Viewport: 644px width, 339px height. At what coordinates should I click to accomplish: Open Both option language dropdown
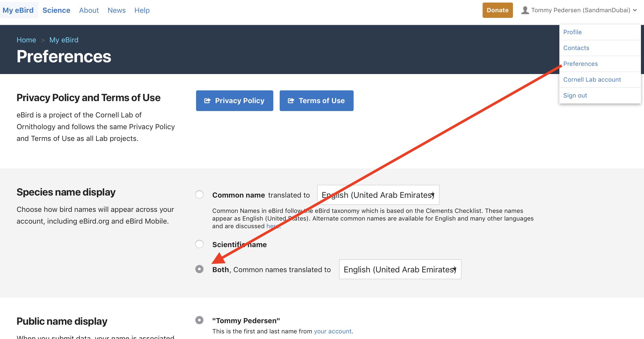coord(400,269)
